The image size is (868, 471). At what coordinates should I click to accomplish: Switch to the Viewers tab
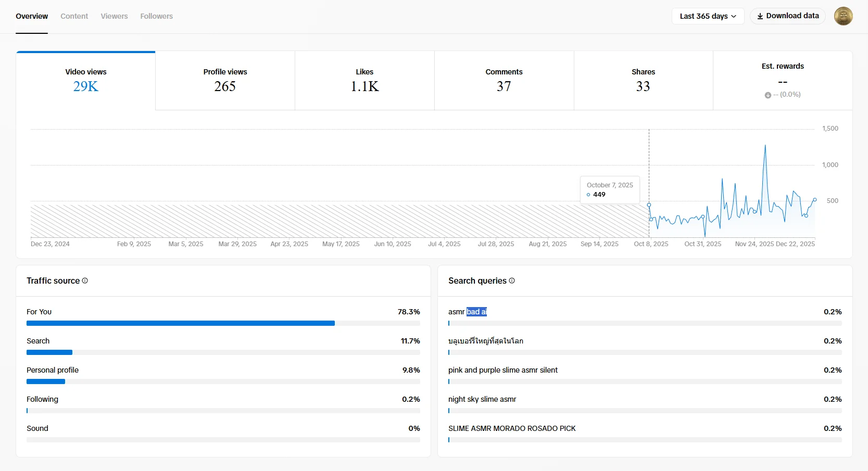[114, 16]
